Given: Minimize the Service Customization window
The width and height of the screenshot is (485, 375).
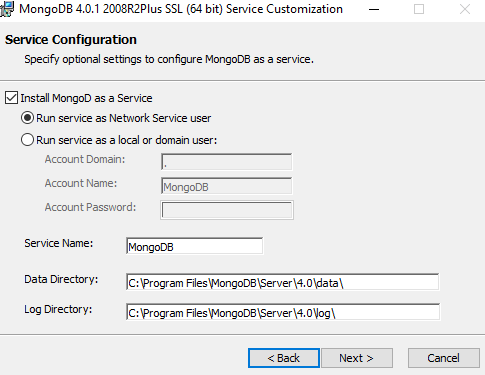Looking at the screenshot, I should [x=374, y=9].
